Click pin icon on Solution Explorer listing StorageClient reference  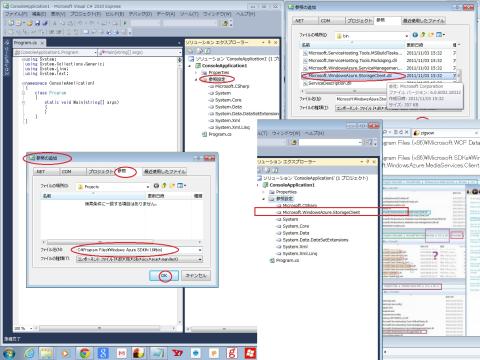[368, 162]
